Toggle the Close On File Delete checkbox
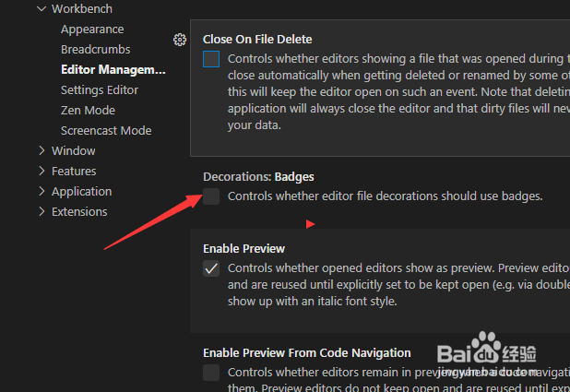The width and height of the screenshot is (570, 392). pos(211,59)
